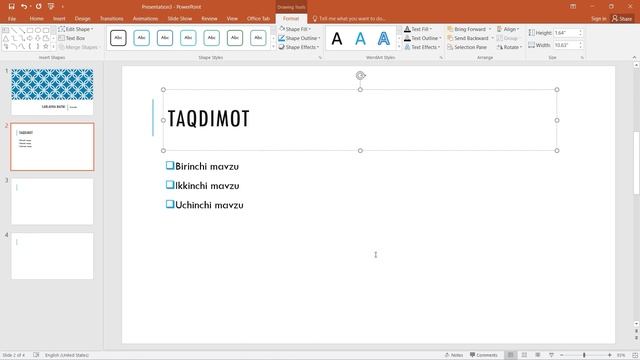
Task: Click Sign in
Action: (598, 18)
